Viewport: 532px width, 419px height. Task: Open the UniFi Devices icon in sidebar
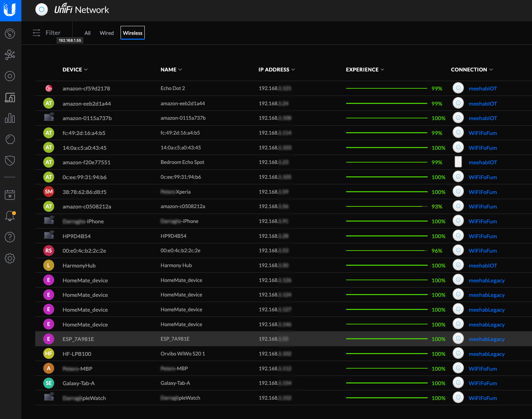(10, 76)
